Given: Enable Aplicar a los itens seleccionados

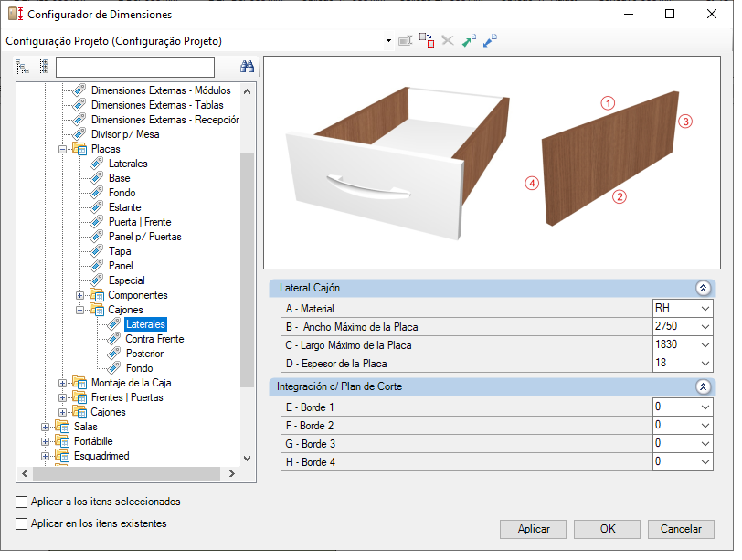Looking at the screenshot, I should click(21, 502).
